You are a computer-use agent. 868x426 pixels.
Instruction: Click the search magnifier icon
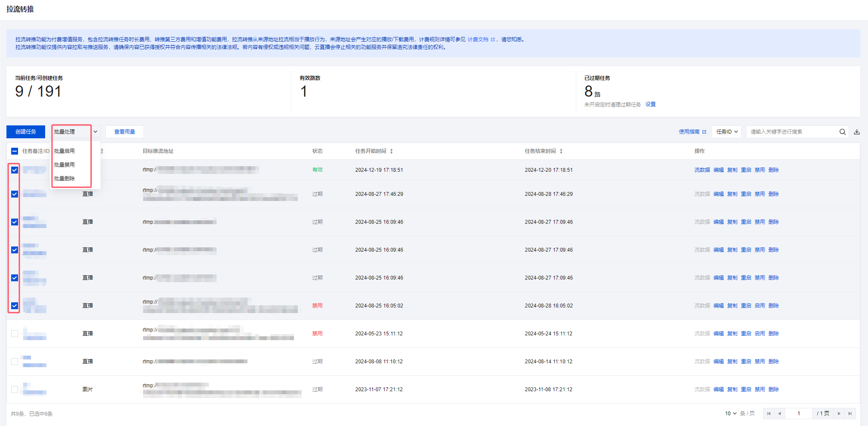pos(842,132)
